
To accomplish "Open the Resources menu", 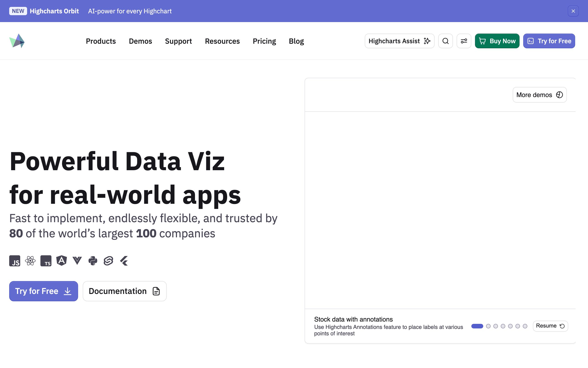I will [222, 41].
